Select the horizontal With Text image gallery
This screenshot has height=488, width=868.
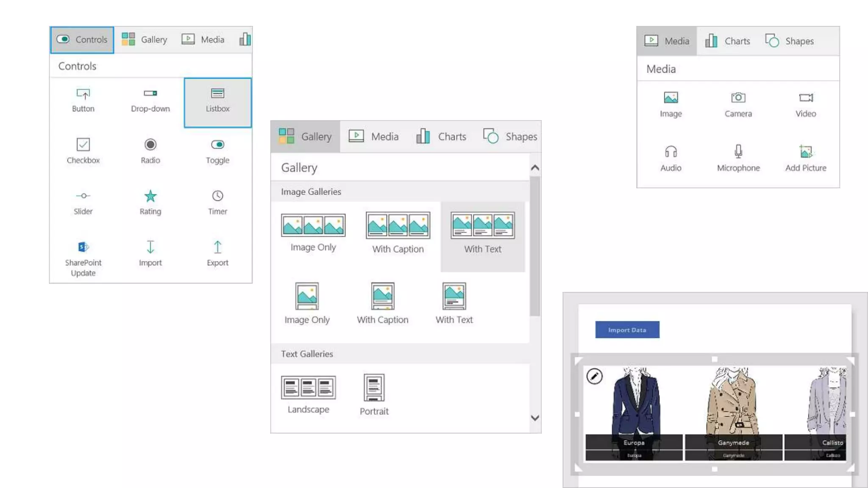[x=482, y=233]
